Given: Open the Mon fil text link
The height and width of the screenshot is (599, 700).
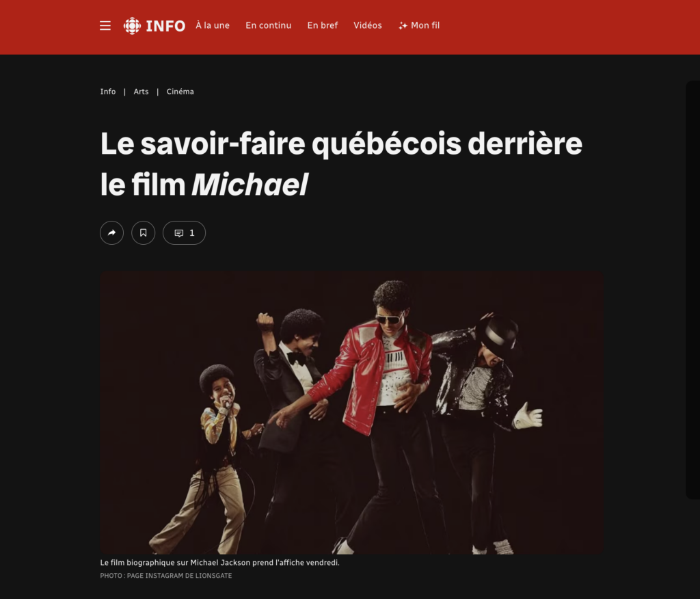Looking at the screenshot, I should click(425, 25).
